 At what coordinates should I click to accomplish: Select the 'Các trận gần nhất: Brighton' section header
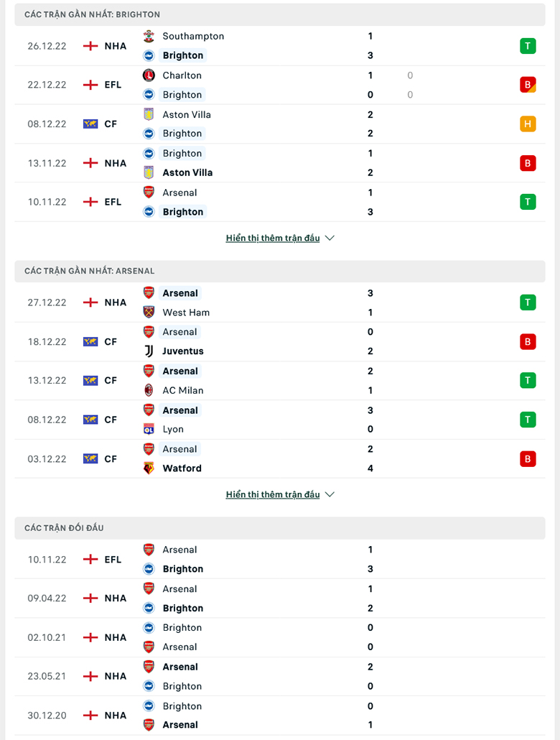280,14
